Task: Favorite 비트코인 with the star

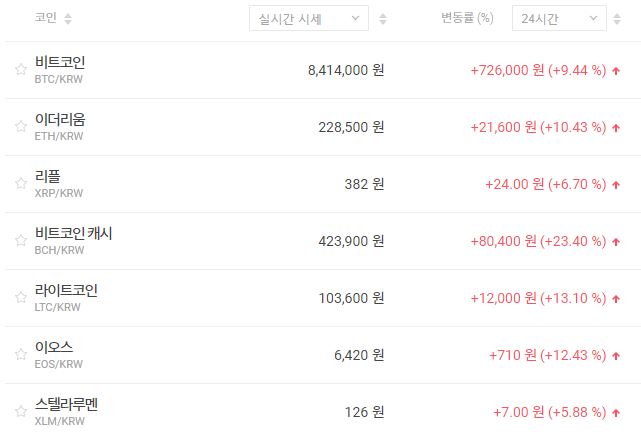Action: tap(20, 70)
